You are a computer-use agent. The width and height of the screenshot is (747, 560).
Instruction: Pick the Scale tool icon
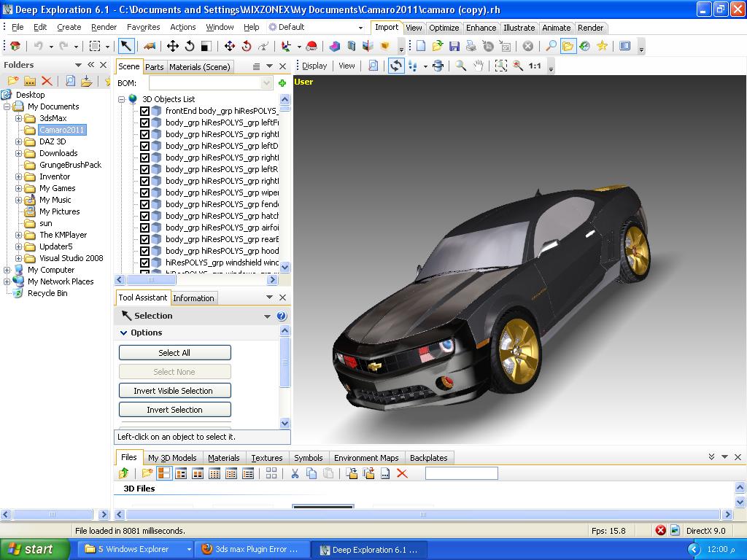206,46
